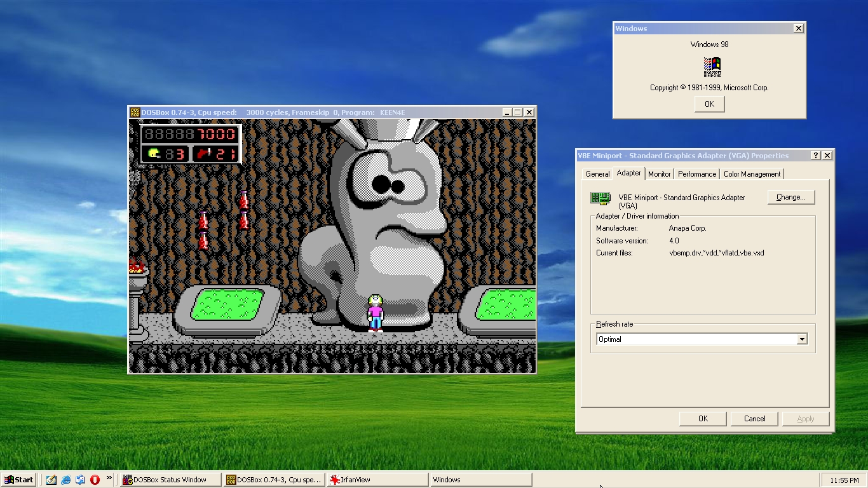Close the Windows 98 about dialog
This screenshot has height=488, width=868.
(x=799, y=28)
